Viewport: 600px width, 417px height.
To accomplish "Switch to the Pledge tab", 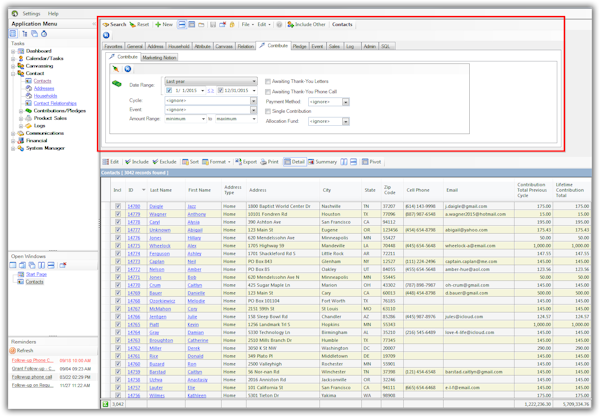I will click(x=299, y=46).
